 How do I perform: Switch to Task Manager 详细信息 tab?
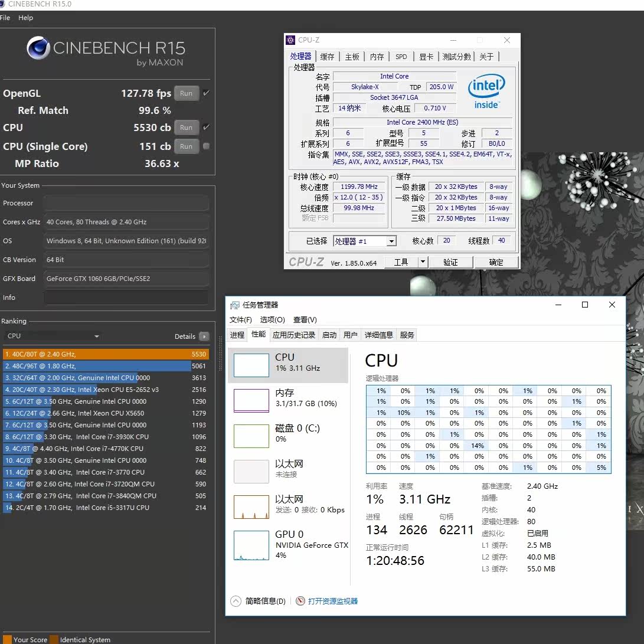coord(379,335)
